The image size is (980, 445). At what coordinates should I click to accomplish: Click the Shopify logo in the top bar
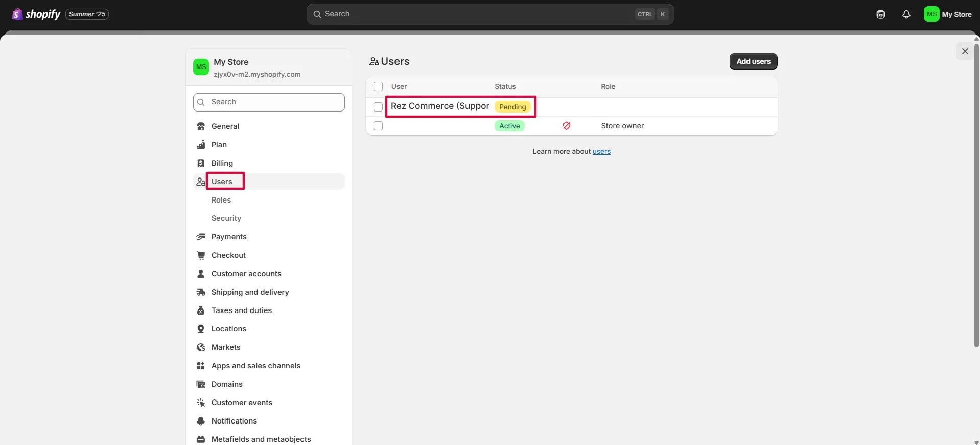coord(36,14)
